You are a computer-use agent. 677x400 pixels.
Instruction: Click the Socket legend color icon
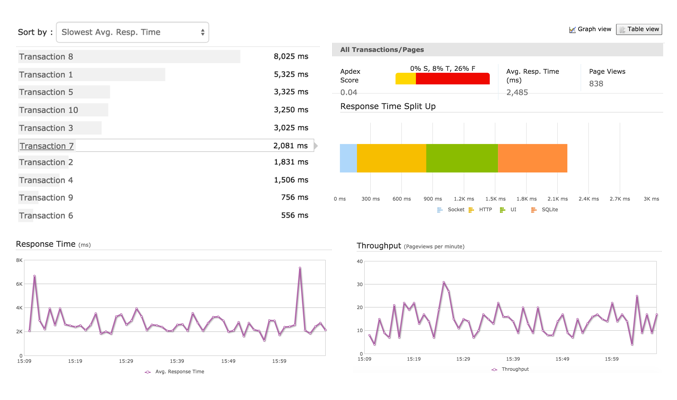(x=440, y=210)
